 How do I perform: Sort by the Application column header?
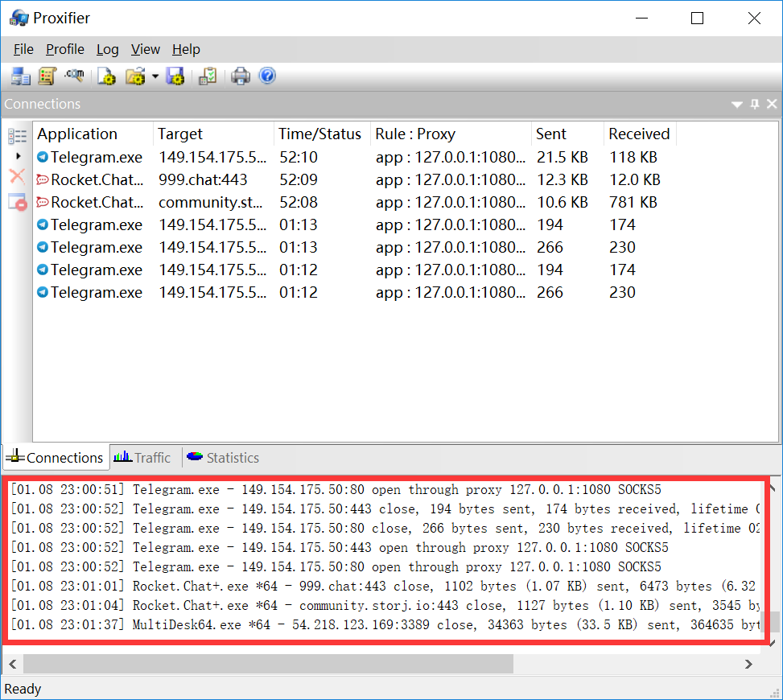click(93, 134)
